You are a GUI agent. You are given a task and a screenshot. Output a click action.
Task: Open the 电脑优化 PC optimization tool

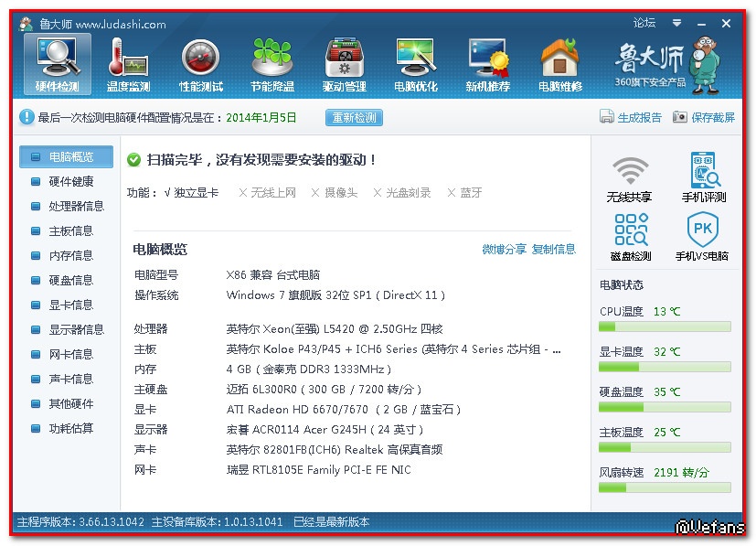416,64
